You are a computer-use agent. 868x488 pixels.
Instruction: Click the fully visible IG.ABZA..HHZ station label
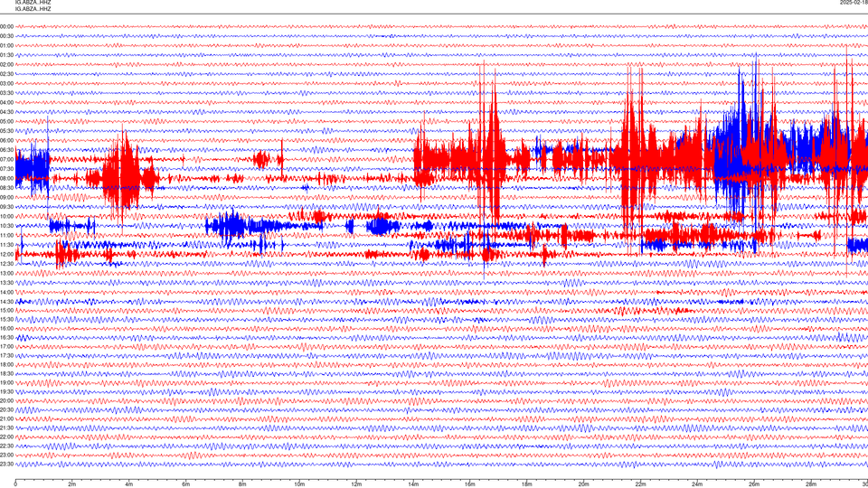(33, 9)
